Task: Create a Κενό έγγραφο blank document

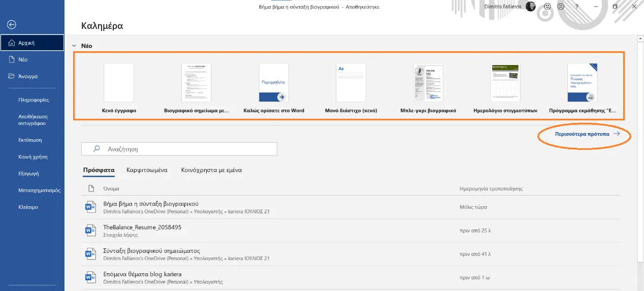Action: (x=119, y=87)
